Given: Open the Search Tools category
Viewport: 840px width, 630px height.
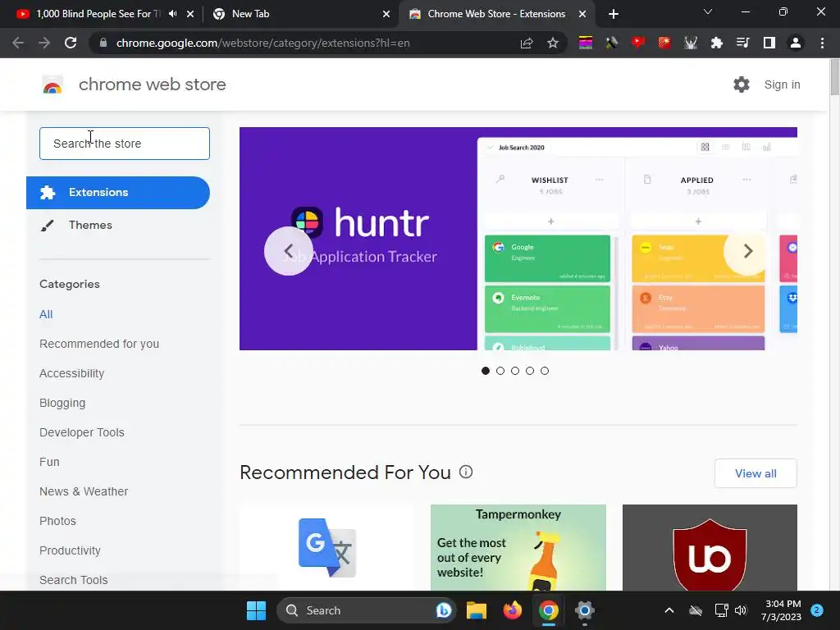Looking at the screenshot, I should pos(73,580).
